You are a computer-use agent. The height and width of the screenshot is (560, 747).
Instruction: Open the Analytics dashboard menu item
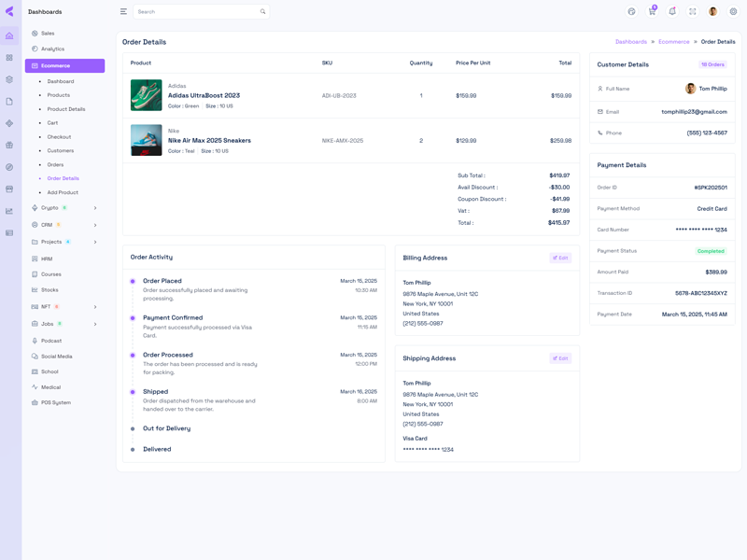tap(52, 49)
